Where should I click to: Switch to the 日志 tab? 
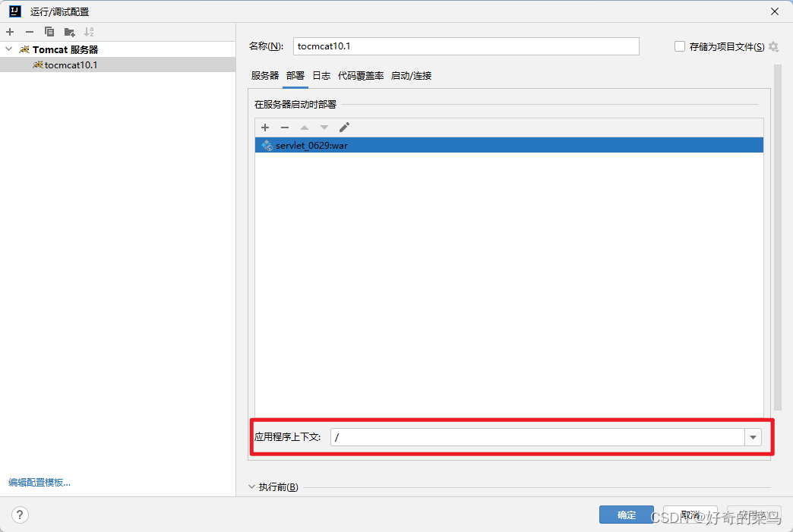tap(321, 75)
